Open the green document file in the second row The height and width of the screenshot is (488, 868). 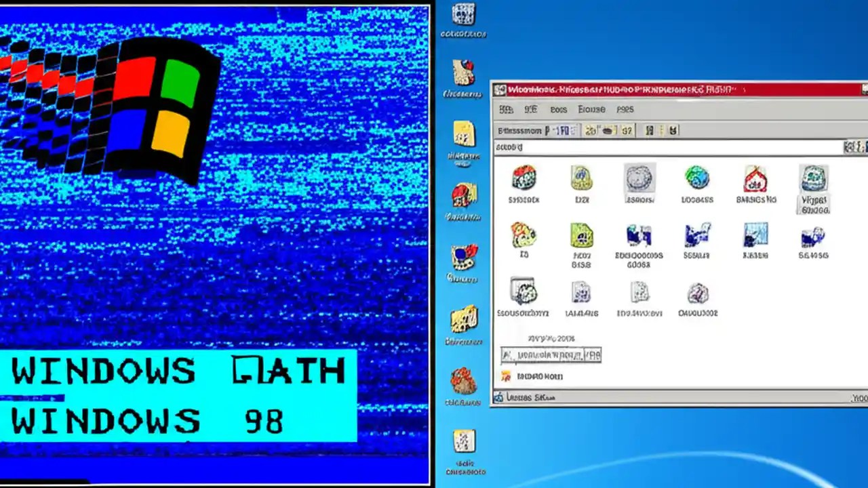581,235
